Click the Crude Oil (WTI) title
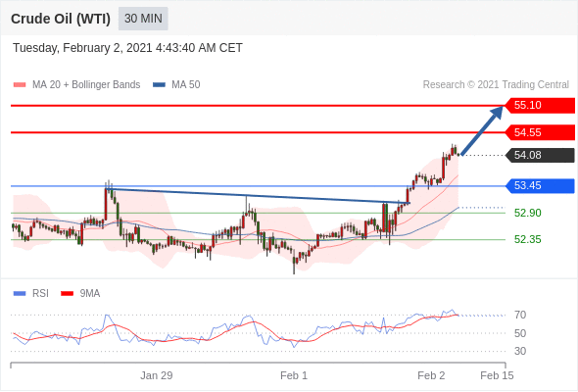This screenshot has height=392, width=578. point(61,19)
